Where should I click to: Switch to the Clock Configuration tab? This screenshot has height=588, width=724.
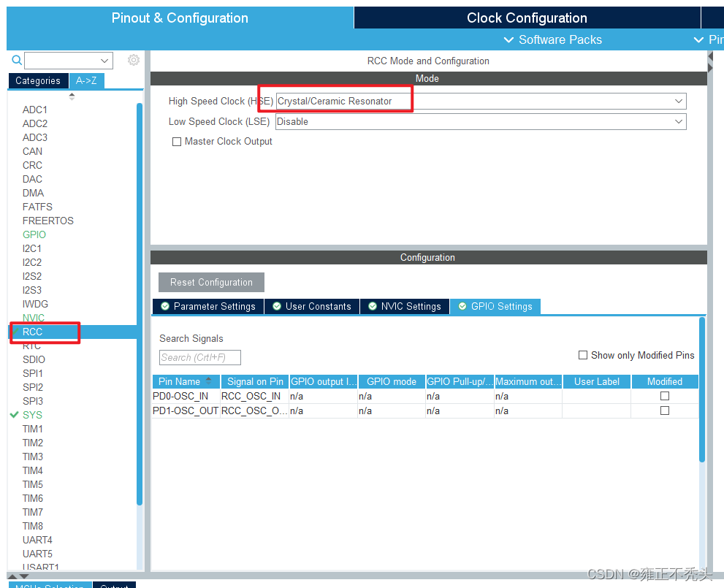click(527, 18)
